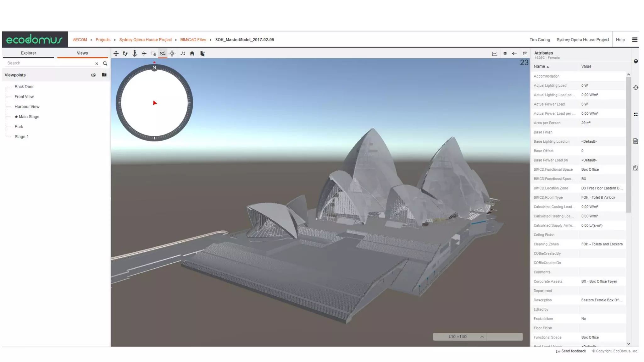Activate the walk footsteps navigation mode
Screen dimensions: 644x362
pos(125,53)
